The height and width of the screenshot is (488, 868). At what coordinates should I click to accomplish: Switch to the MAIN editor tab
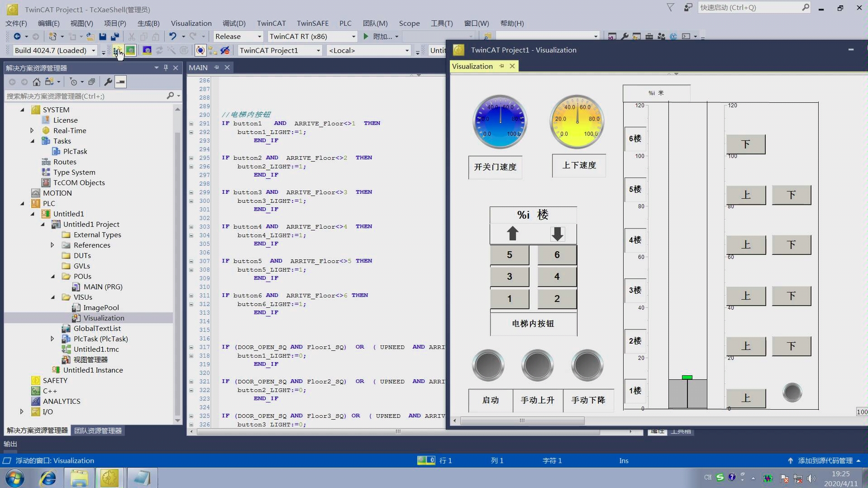198,67
